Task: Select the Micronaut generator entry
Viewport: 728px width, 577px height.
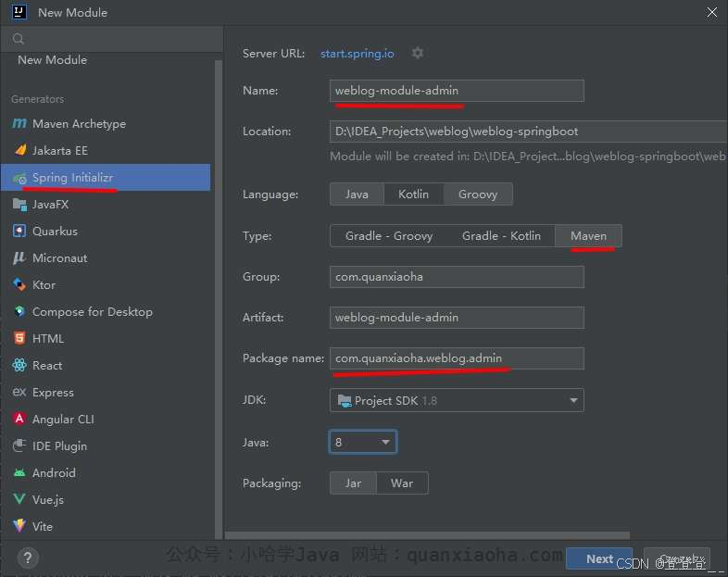Action: click(x=106, y=257)
